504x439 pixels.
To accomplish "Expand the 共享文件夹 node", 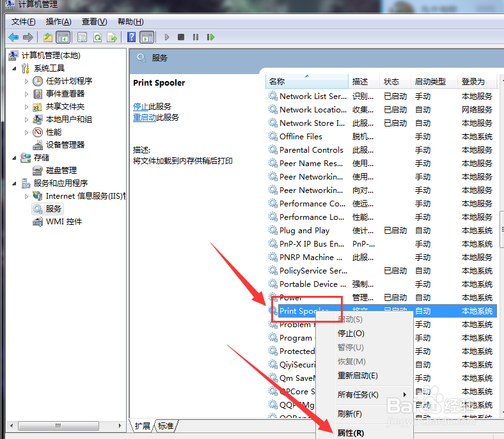I will point(26,107).
